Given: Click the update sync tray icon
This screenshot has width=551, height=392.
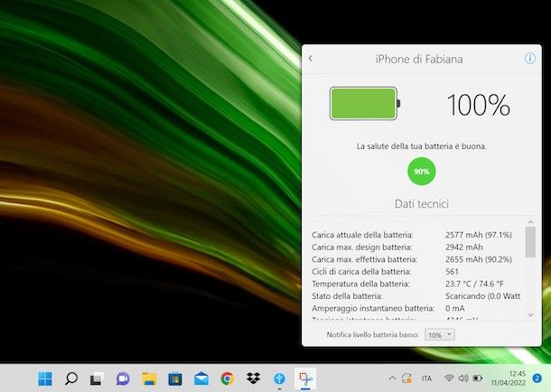Looking at the screenshot, I should click(x=406, y=378).
